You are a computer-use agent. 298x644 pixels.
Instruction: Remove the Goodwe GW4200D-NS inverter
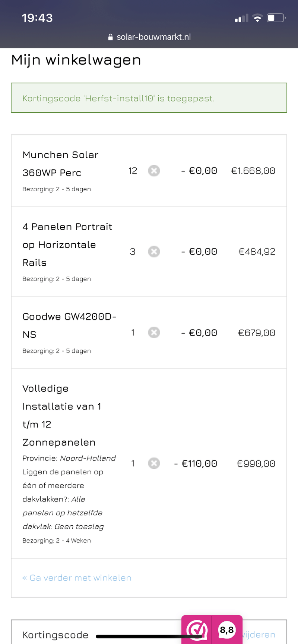[x=154, y=332]
